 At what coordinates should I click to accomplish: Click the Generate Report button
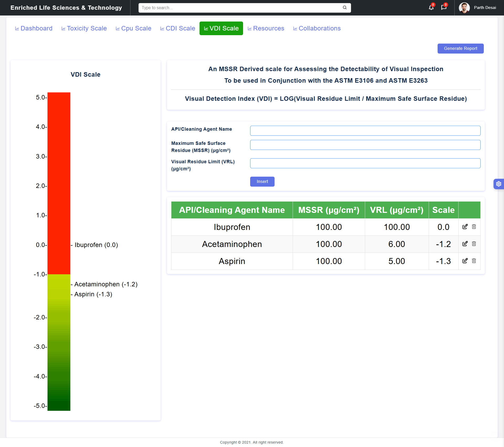(x=460, y=49)
